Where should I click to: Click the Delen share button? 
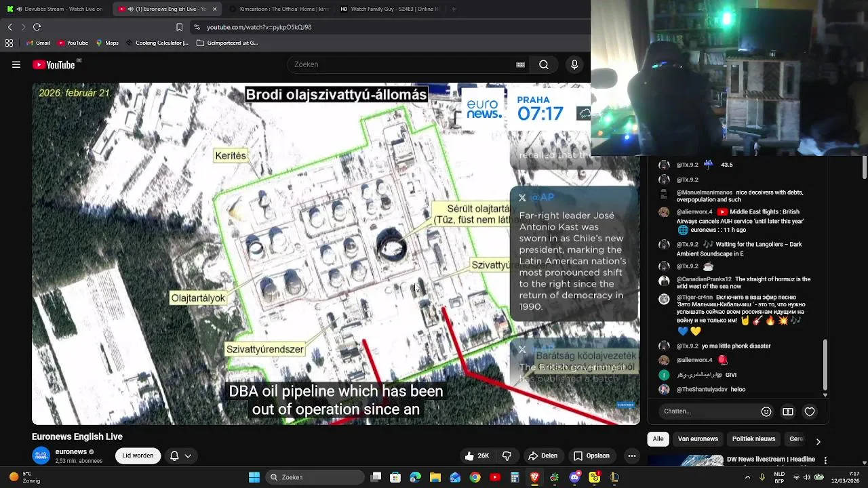pos(542,456)
